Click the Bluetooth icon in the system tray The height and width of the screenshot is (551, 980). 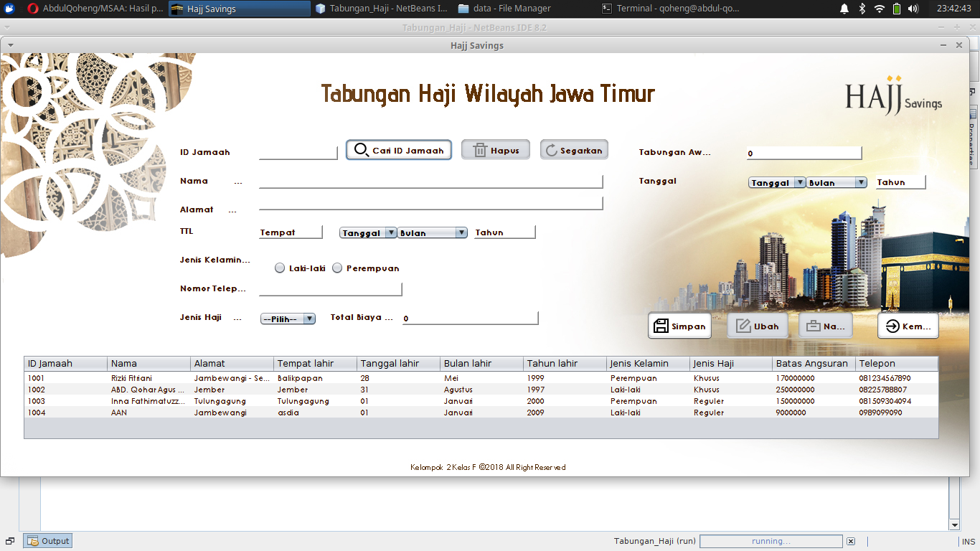[862, 9]
